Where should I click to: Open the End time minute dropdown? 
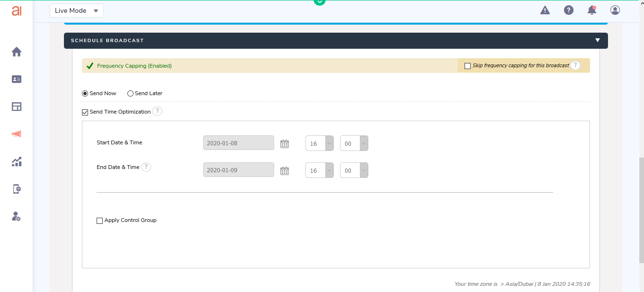354,170
